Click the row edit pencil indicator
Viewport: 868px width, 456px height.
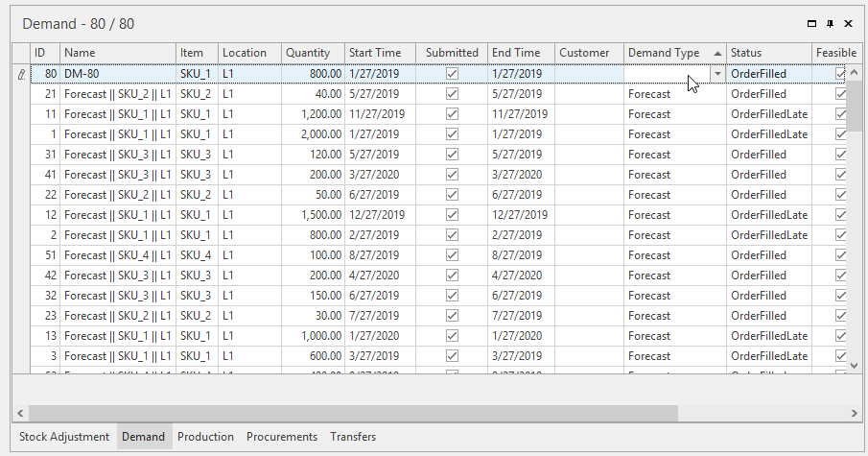coord(21,74)
